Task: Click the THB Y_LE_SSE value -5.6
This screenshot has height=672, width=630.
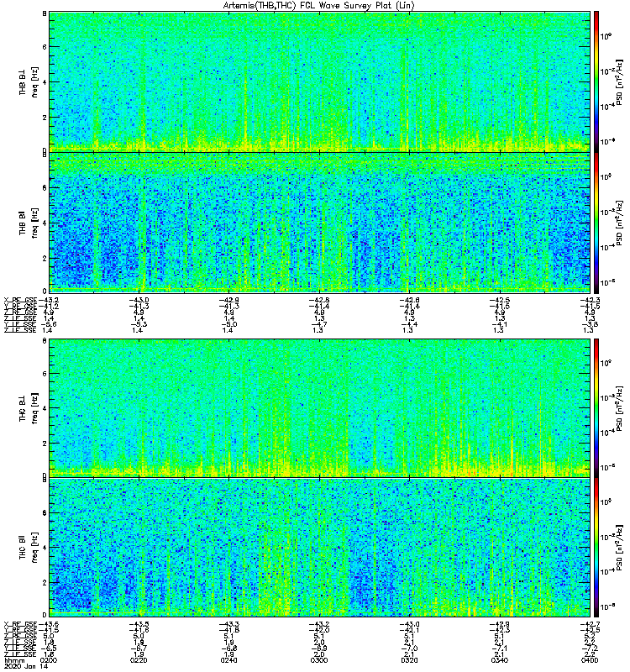Action: pos(48,324)
